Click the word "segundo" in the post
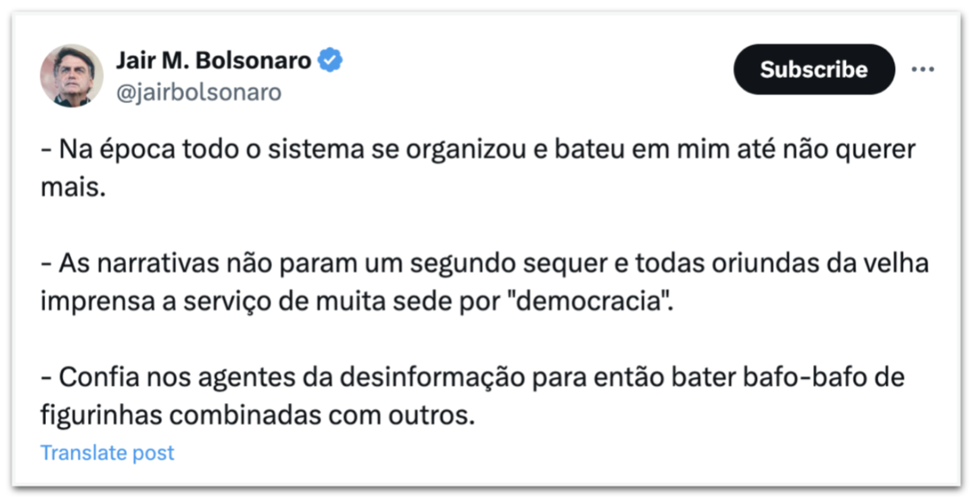The height and width of the screenshot is (498, 980). [463, 263]
